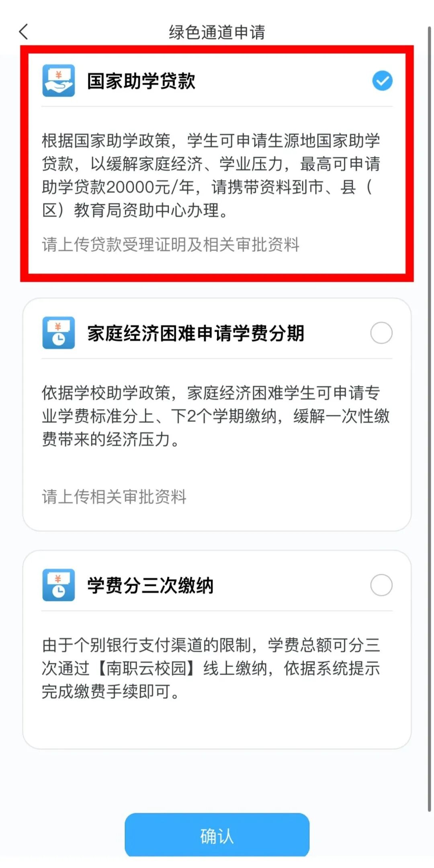Tap the 家庭经济困难申请学费分期 title text
Image resolution: width=434 pixels, height=868 pixels.
coord(196,333)
